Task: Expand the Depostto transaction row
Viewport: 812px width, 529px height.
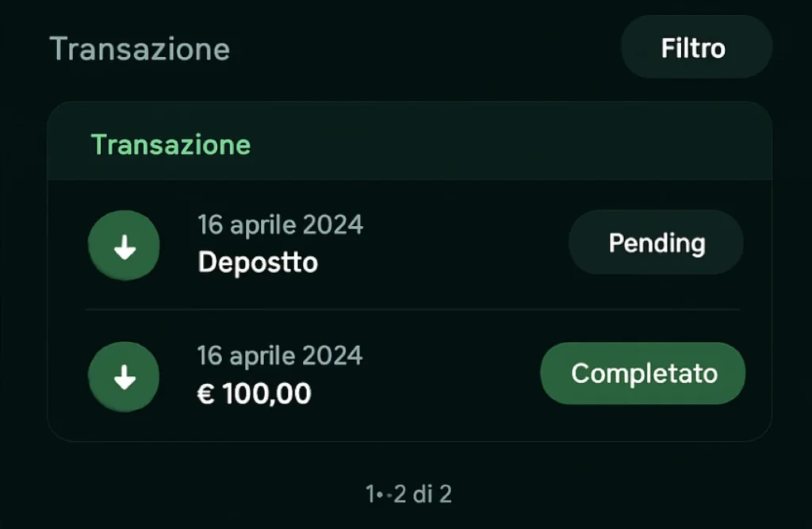Action: [357, 245]
